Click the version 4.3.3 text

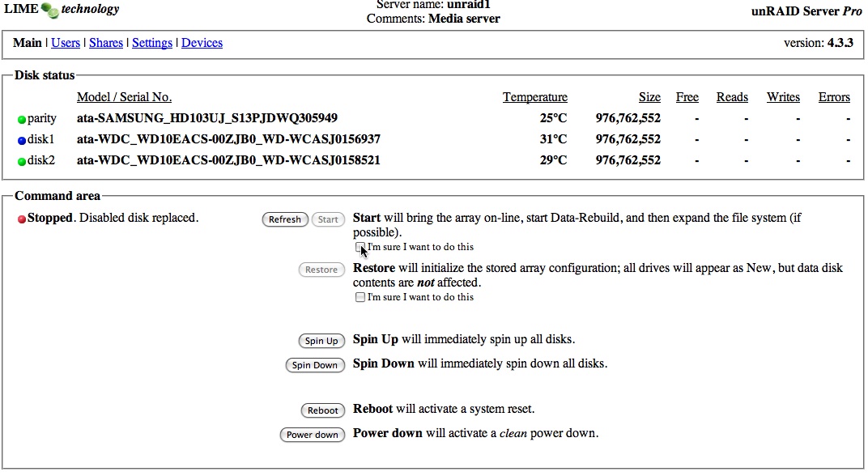point(818,43)
